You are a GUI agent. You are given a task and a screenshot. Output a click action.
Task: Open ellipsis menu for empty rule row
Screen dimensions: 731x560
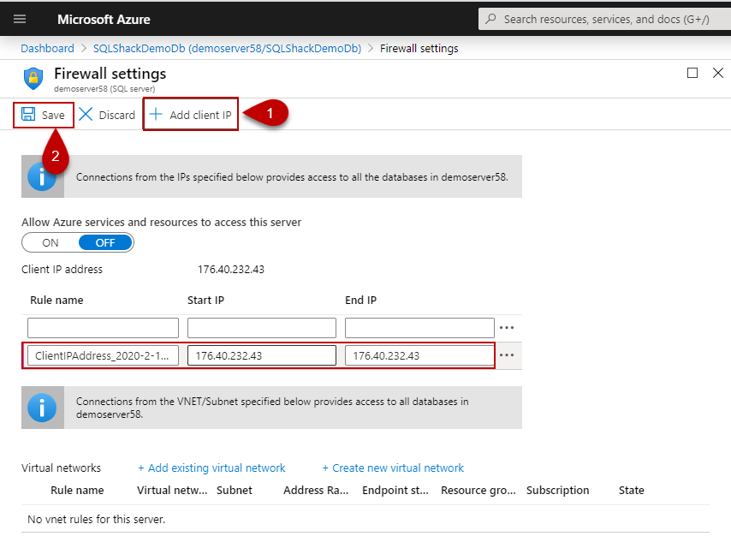[x=507, y=327]
